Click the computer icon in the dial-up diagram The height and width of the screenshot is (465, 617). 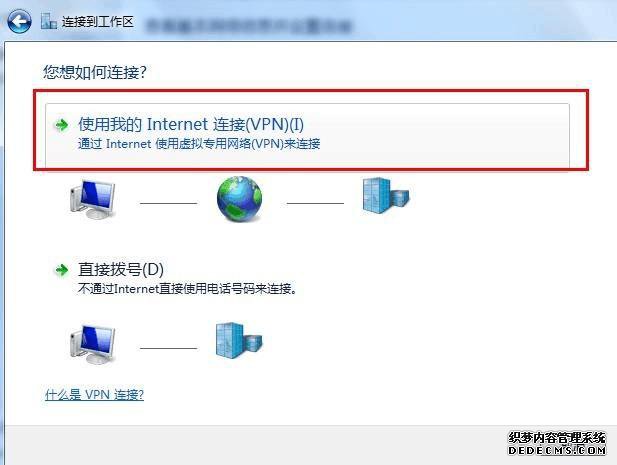click(x=93, y=345)
